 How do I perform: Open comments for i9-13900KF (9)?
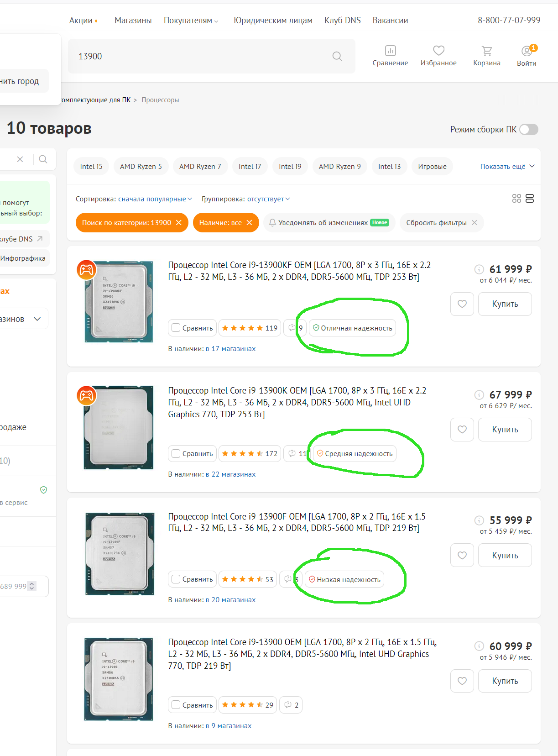coord(295,328)
